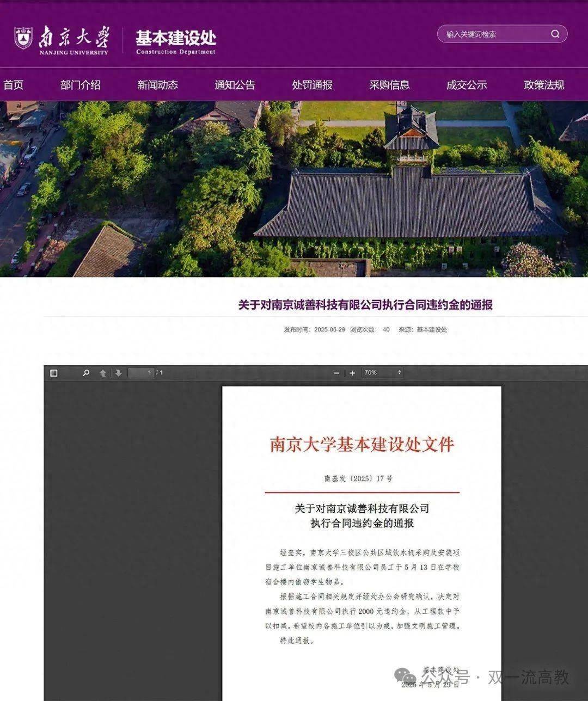This screenshot has width=588, height=701.
Task: Navigate to 采购信息
Action: [x=389, y=85]
